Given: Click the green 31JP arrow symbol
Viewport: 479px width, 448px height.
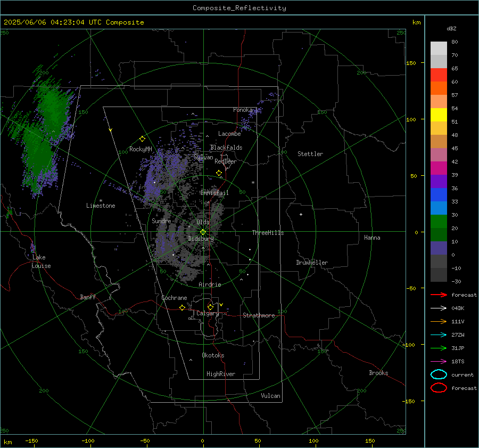Looking at the screenshot, I should pyautogui.click(x=439, y=348).
